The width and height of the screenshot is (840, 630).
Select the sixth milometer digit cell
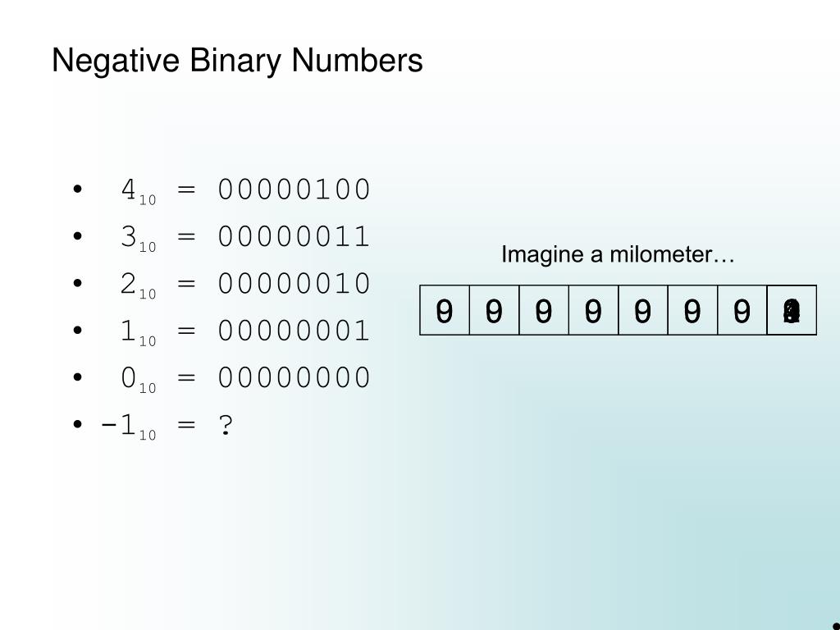tap(692, 310)
